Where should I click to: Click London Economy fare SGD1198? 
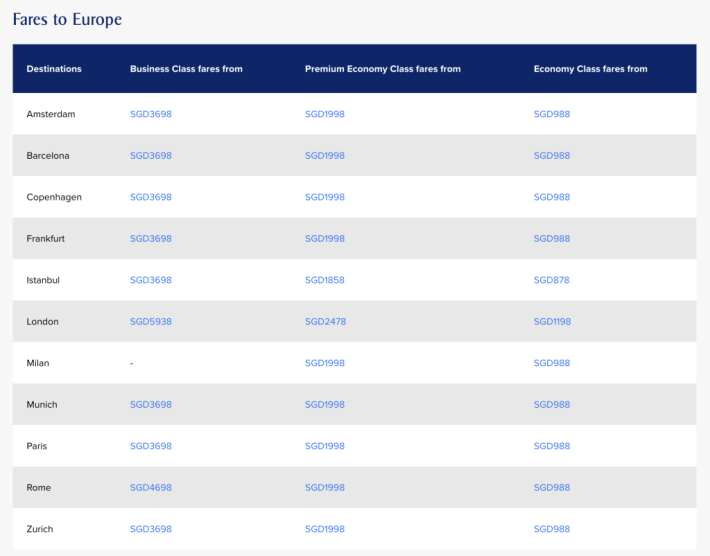pos(552,322)
